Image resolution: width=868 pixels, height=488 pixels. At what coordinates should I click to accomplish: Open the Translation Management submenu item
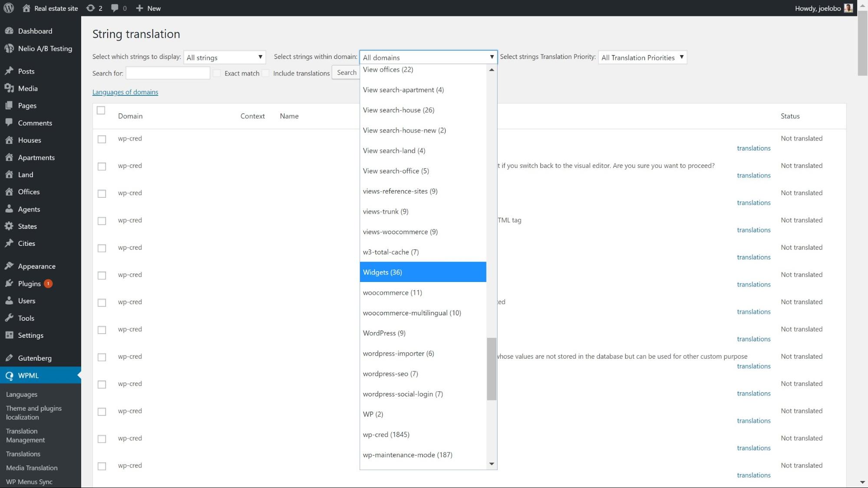(x=26, y=436)
